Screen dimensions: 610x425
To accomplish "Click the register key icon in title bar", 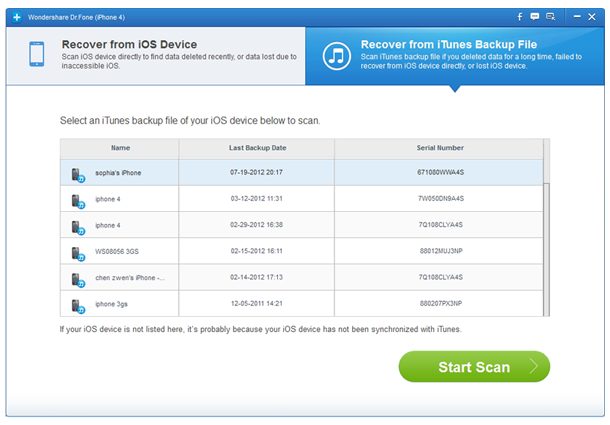I will [x=550, y=17].
